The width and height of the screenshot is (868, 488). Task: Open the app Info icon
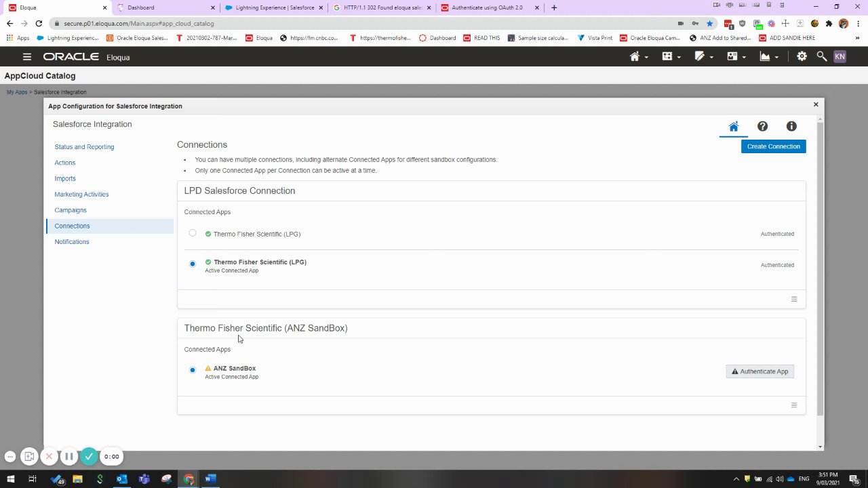click(791, 127)
